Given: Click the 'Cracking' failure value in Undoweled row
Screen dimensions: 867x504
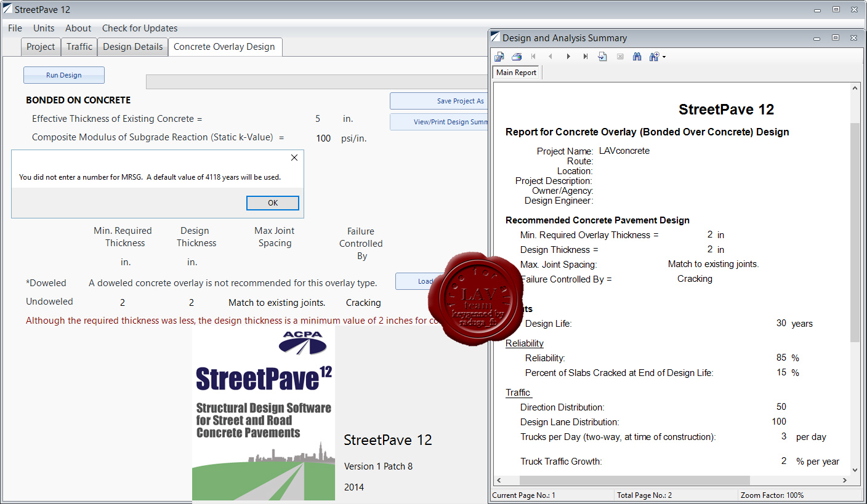Looking at the screenshot, I should [363, 303].
